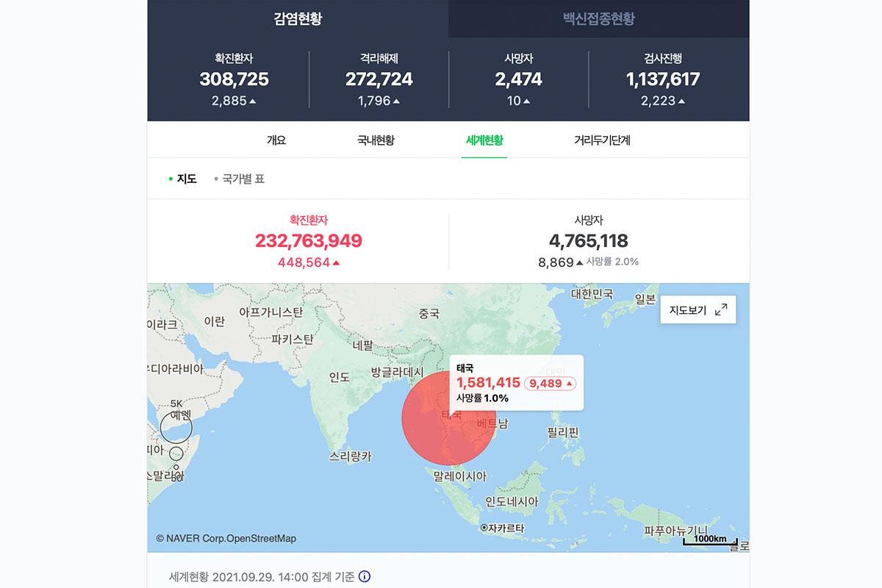Open the 감염현황 tab
This screenshot has height=588, width=882.
coord(298,18)
